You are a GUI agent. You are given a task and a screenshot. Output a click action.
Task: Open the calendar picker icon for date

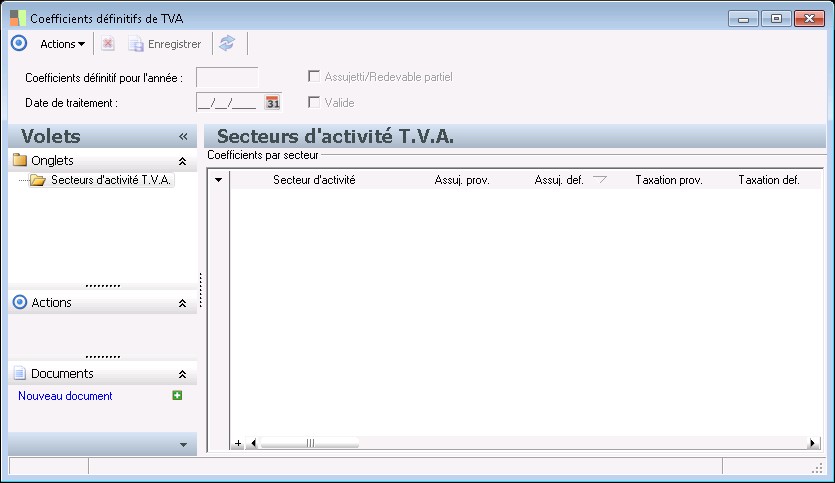click(273, 103)
